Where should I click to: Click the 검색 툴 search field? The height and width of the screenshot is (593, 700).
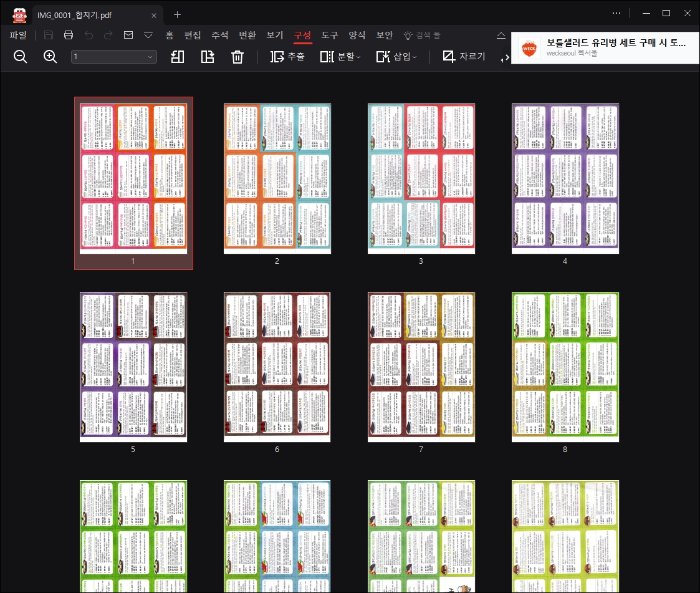click(x=422, y=36)
